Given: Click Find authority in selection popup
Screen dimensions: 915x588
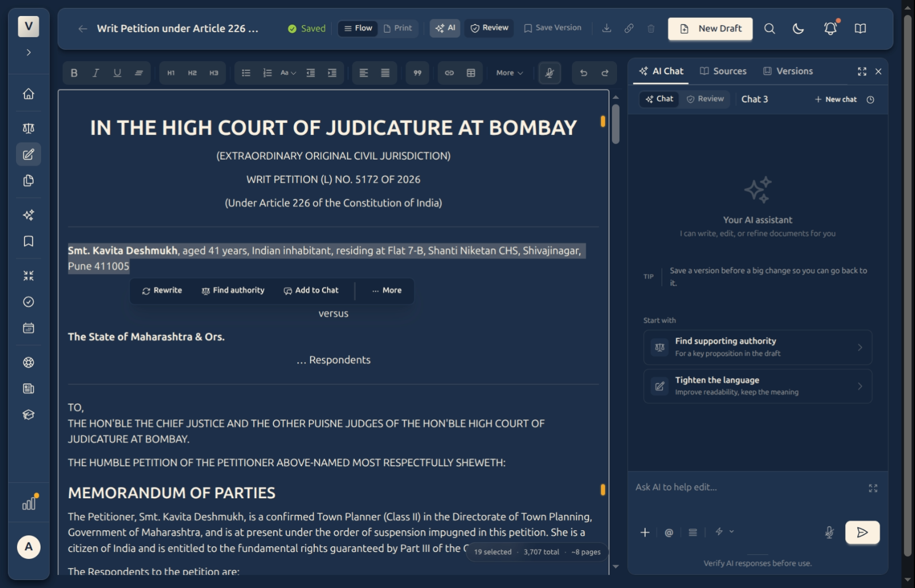Looking at the screenshot, I should point(233,291).
